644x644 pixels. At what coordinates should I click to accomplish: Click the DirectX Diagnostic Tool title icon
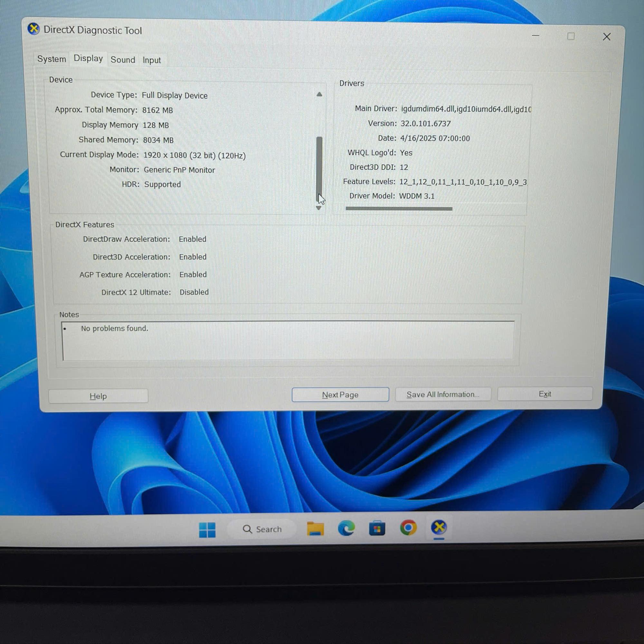click(x=33, y=29)
